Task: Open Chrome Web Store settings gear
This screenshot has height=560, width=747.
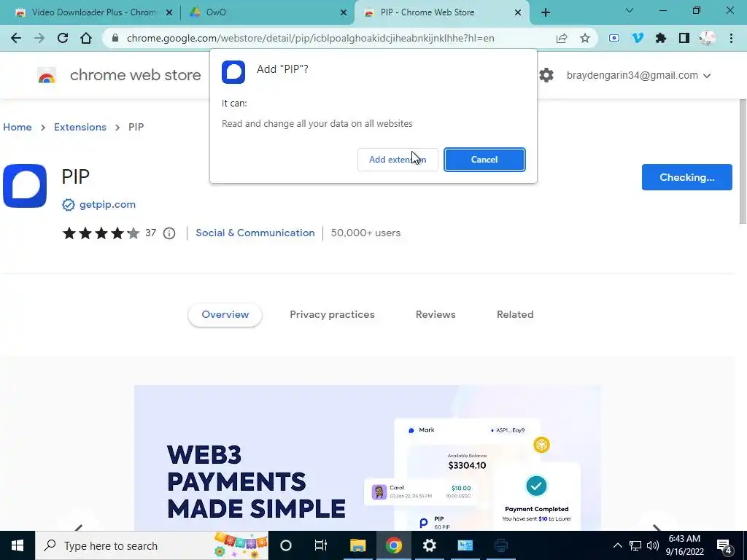Action: point(546,75)
